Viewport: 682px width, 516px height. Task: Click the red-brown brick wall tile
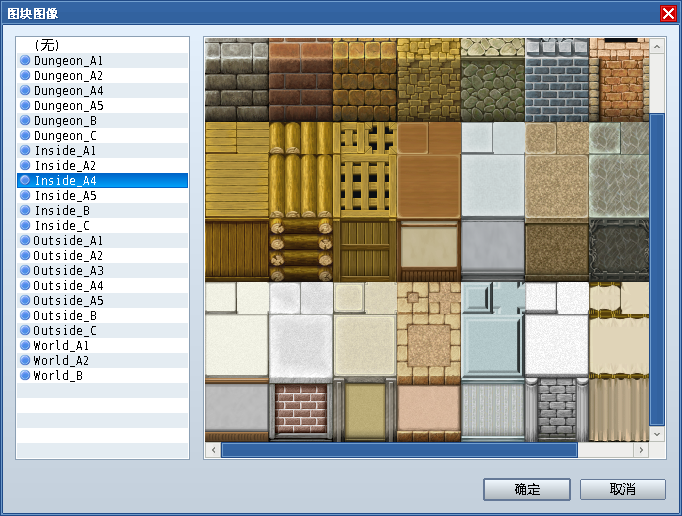[x=301, y=80]
